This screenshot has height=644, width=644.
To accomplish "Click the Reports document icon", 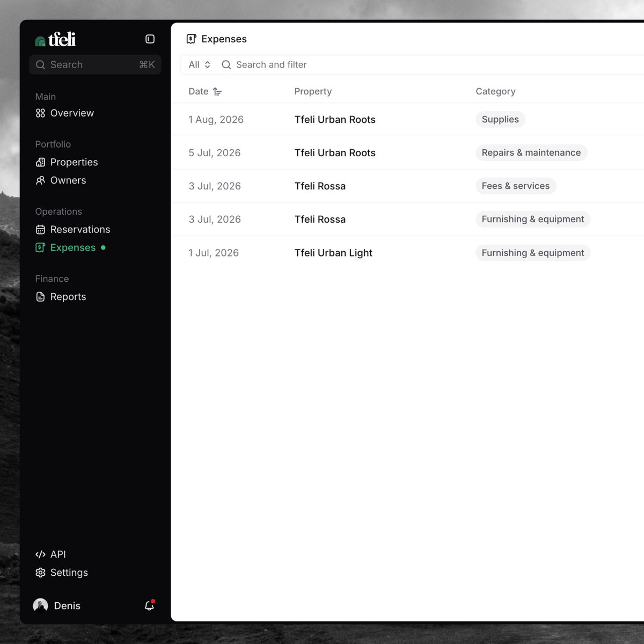I will point(40,297).
